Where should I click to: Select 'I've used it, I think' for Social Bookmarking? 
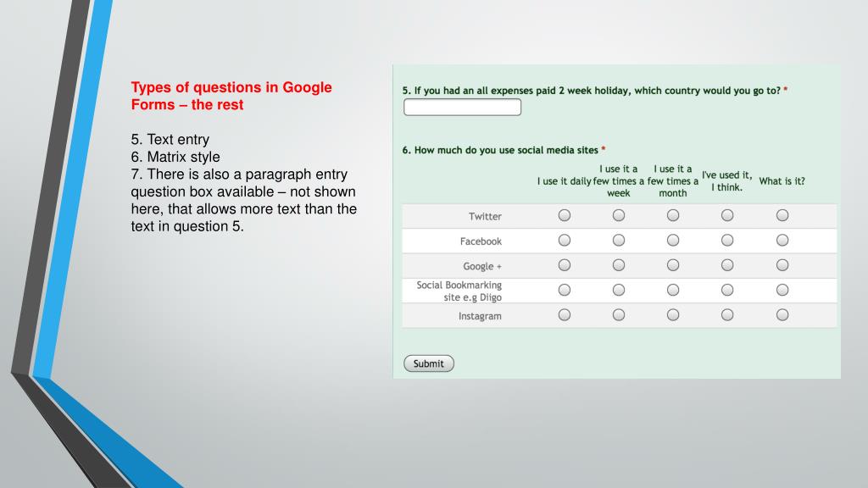726,290
